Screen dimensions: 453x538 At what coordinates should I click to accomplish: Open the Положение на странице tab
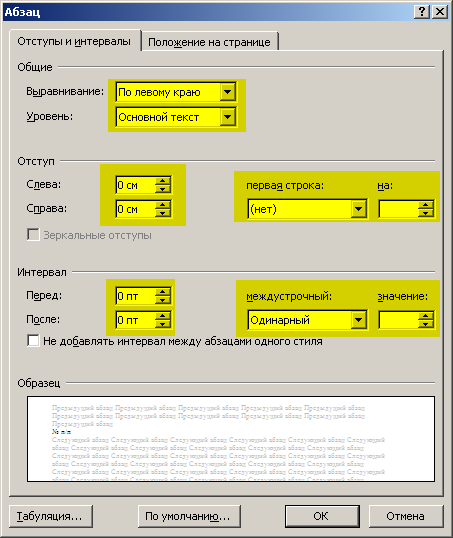point(209,42)
